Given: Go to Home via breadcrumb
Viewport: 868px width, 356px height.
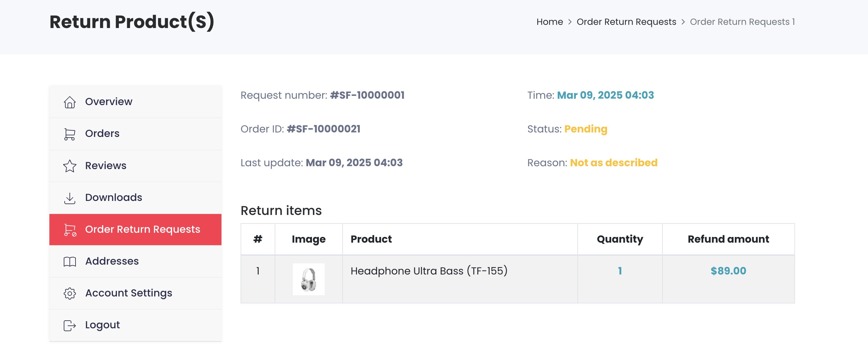Looking at the screenshot, I should point(550,22).
